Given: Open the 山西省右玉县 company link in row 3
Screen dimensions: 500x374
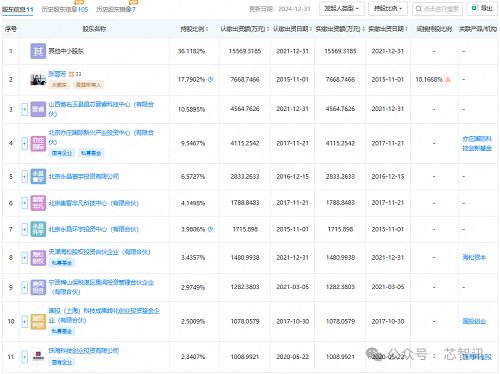Looking at the screenshot, I should click(101, 109).
